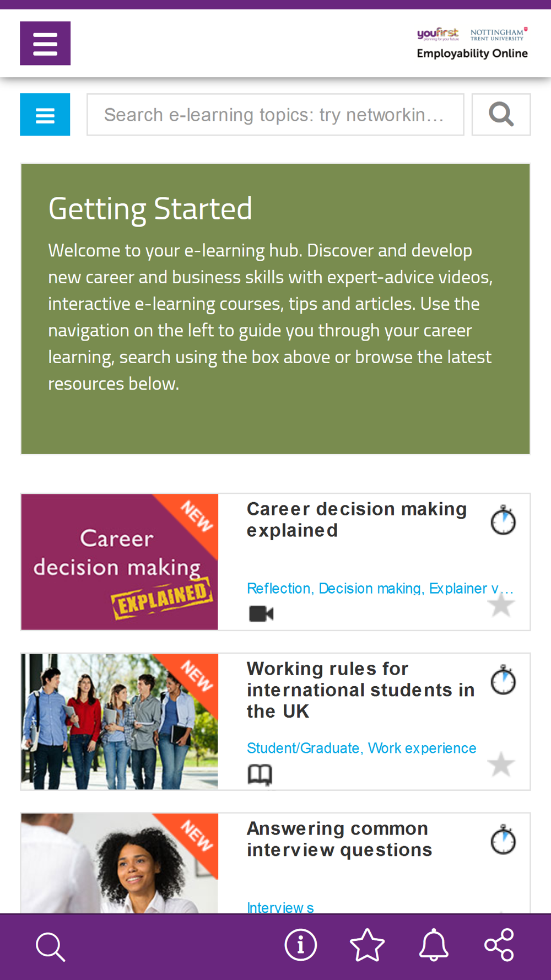Screen dimensions: 551x980
Task: Tap the search icon in bottom bar
Action: 51,946
